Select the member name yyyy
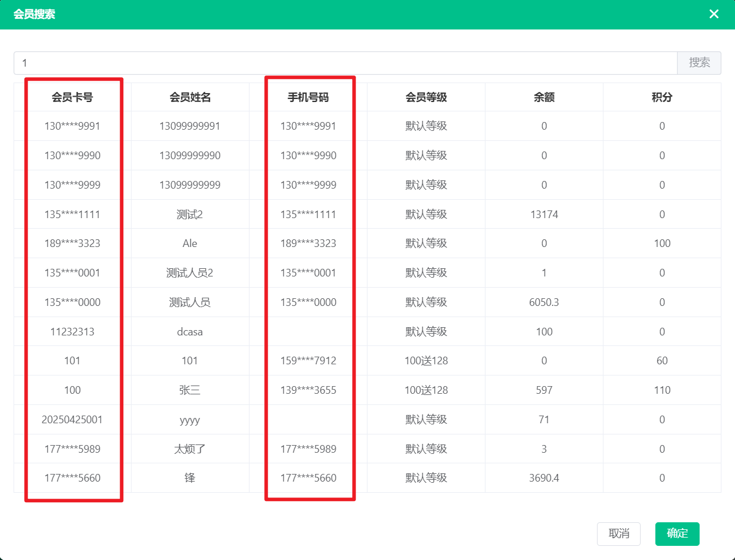Viewport: 735px width, 560px height. [x=190, y=420]
